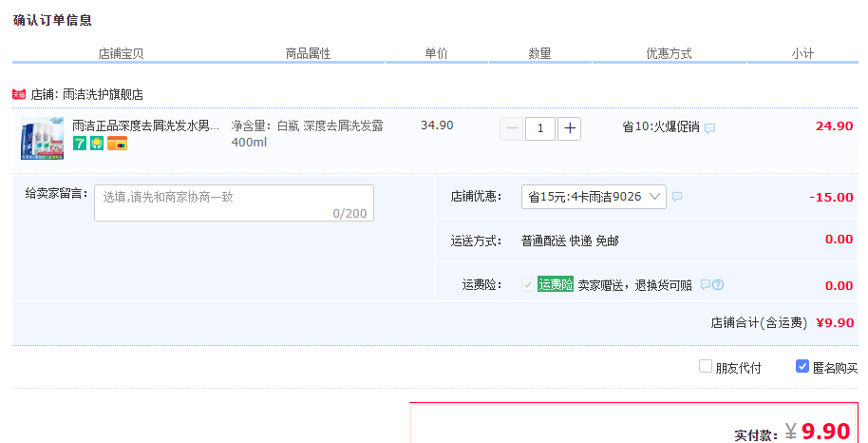Click the 店铺合计(含运费) label
The height and width of the screenshot is (443, 868).
pos(759,322)
